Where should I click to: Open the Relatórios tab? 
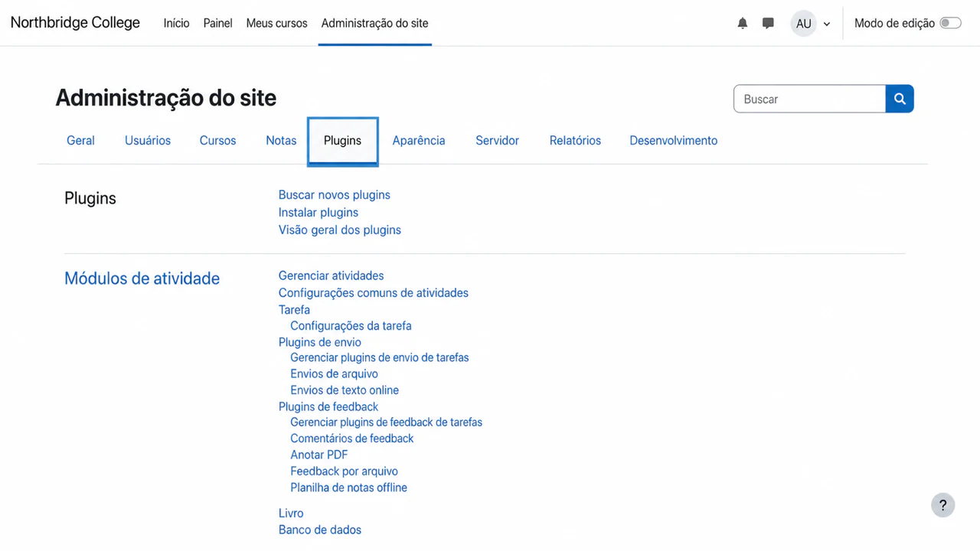(x=575, y=141)
